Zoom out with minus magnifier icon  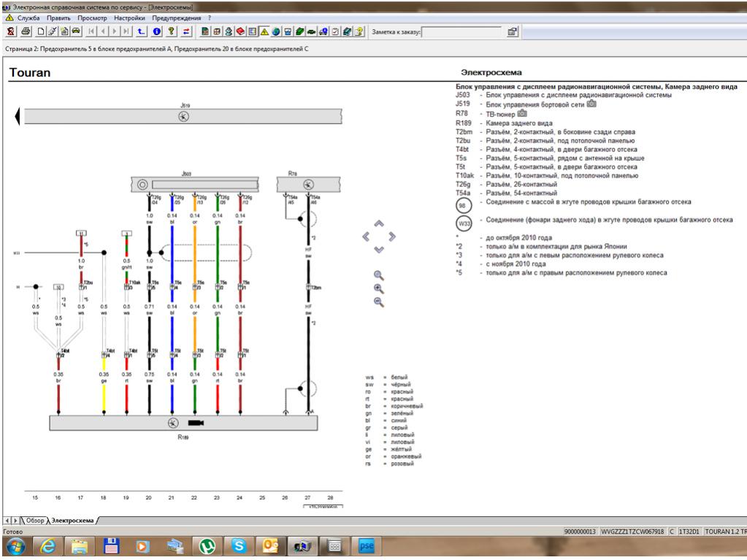pyautogui.click(x=379, y=302)
